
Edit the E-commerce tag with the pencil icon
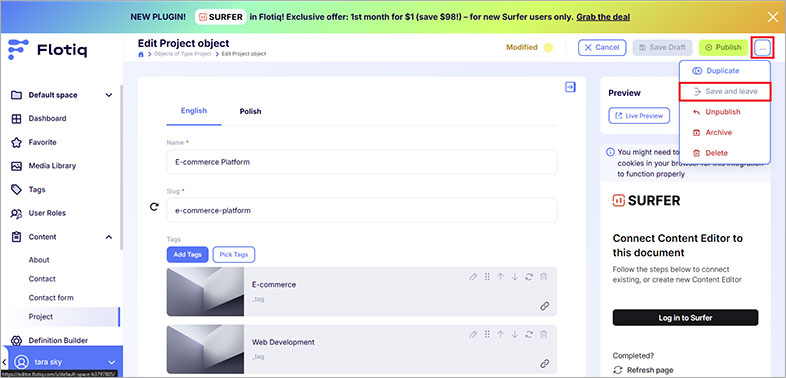[473, 277]
